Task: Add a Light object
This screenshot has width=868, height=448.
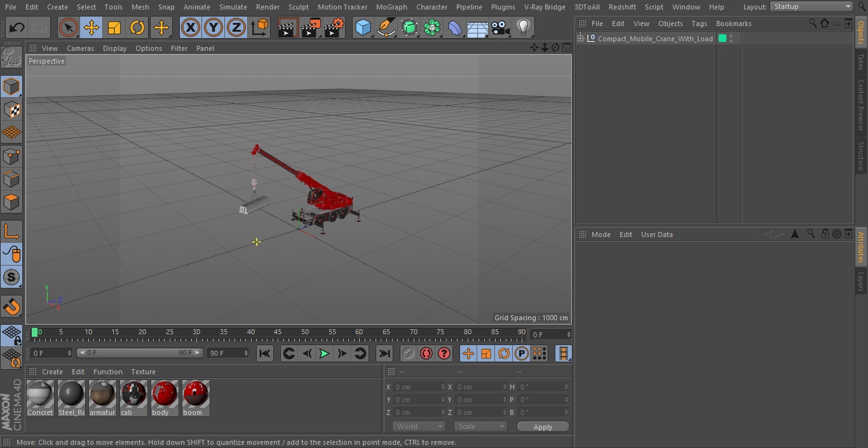Action: [x=523, y=27]
